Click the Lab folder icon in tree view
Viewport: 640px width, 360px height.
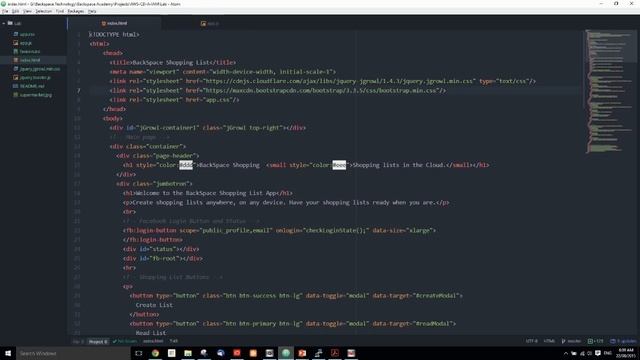pyautogui.click(x=10, y=23)
